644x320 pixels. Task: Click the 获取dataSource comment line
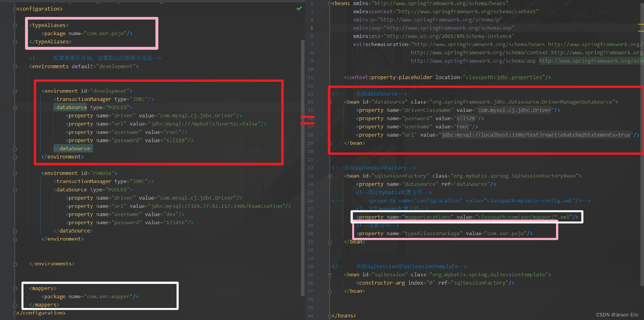(x=369, y=94)
